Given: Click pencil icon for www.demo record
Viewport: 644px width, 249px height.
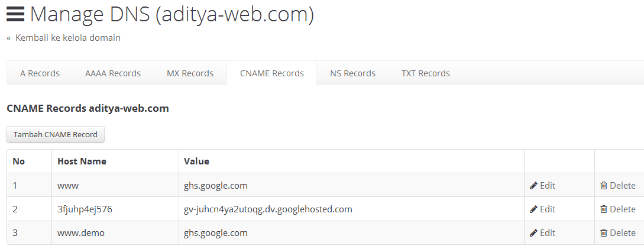Looking at the screenshot, I should 533,233.
